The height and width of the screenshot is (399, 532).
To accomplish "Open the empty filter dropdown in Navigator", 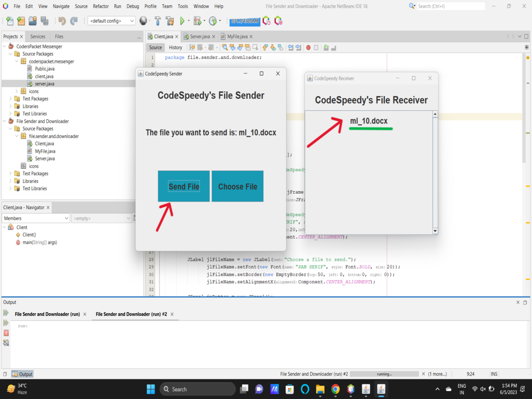I will [x=101, y=218].
